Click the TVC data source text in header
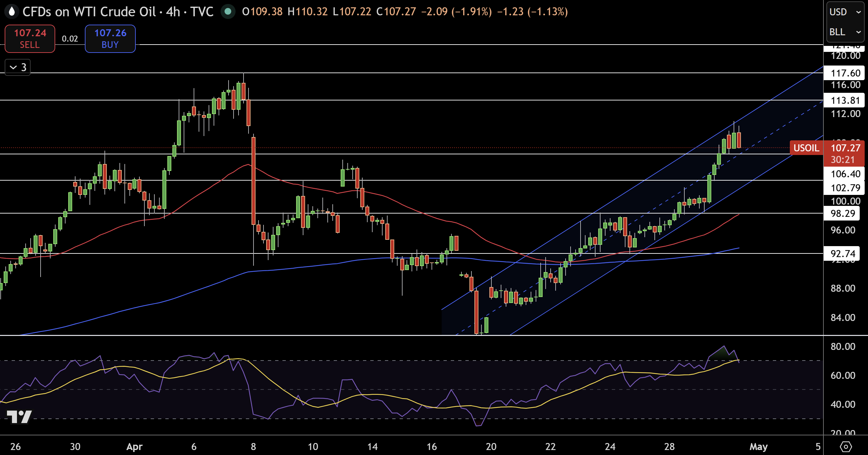The width and height of the screenshot is (868, 455). tap(202, 12)
